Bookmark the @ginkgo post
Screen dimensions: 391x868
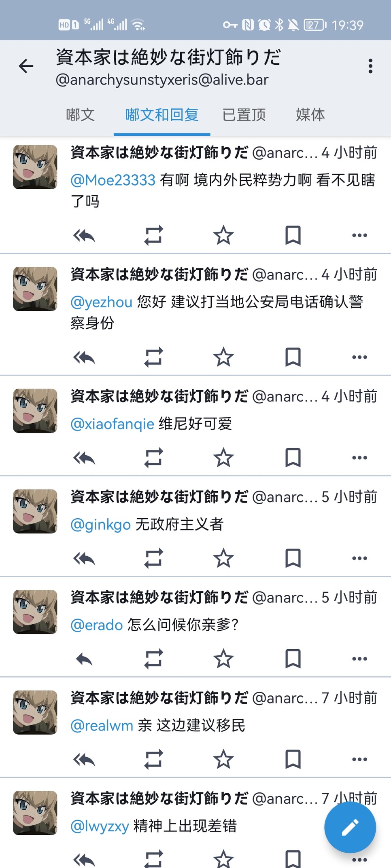pyautogui.click(x=293, y=558)
